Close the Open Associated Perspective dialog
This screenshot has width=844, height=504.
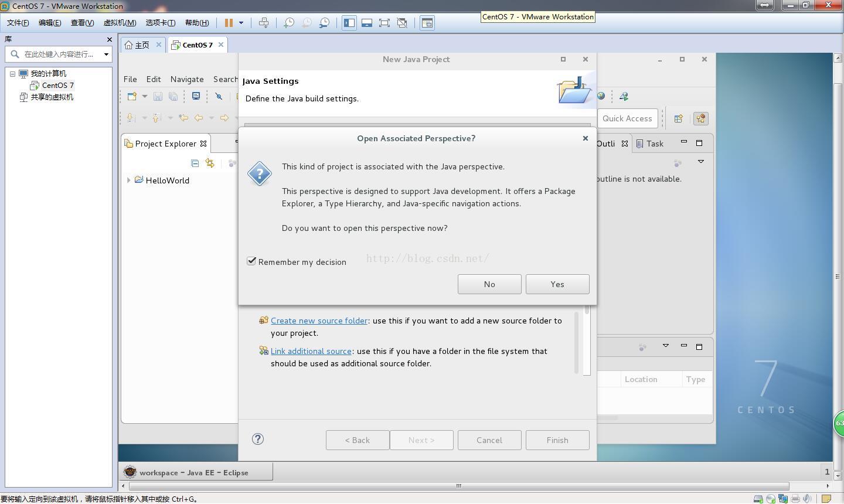pyautogui.click(x=585, y=138)
